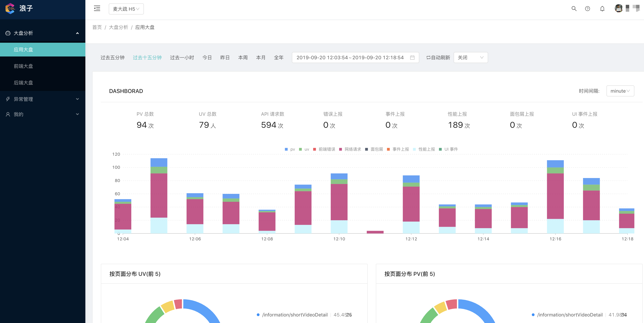Open 前端大盘 in the sidebar
Viewport: 644px width, 323px height.
(23, 66)
